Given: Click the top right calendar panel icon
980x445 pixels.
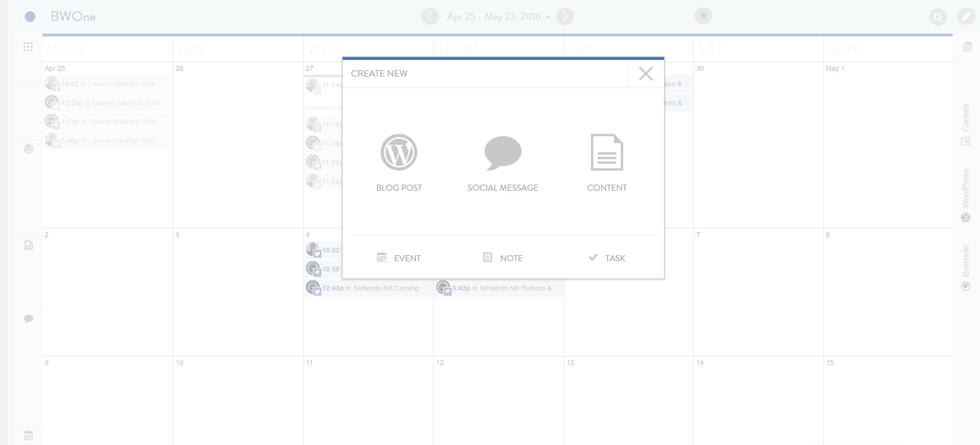Looking at the screenshot, I should pyautogui.click(x=967, y=47).
